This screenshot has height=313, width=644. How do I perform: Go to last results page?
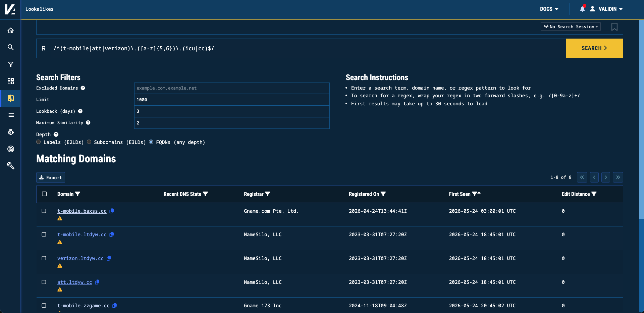pos(618,177)
